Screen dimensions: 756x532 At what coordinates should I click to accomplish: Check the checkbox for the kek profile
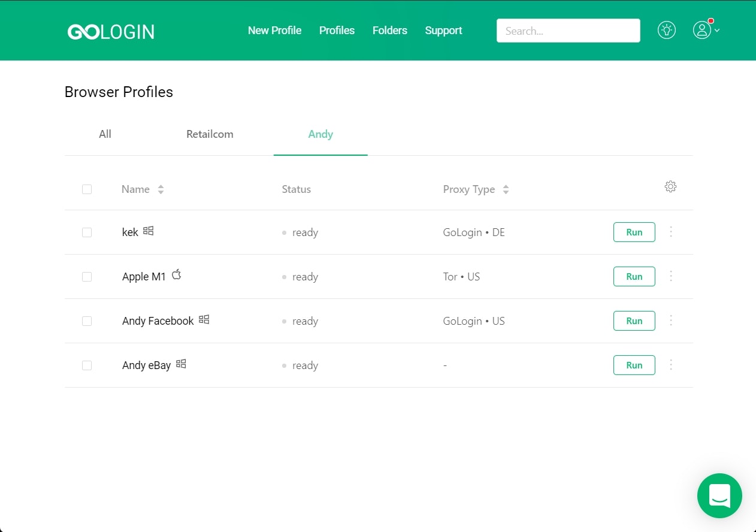pos(87,232)
